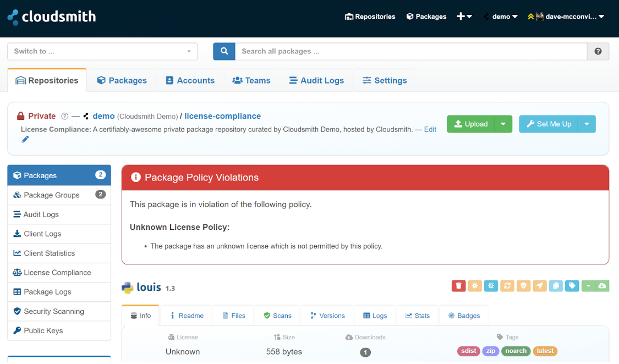Click the noarch tag badge
This screenshot has height=364, width=619.
[x=516, y=351]
